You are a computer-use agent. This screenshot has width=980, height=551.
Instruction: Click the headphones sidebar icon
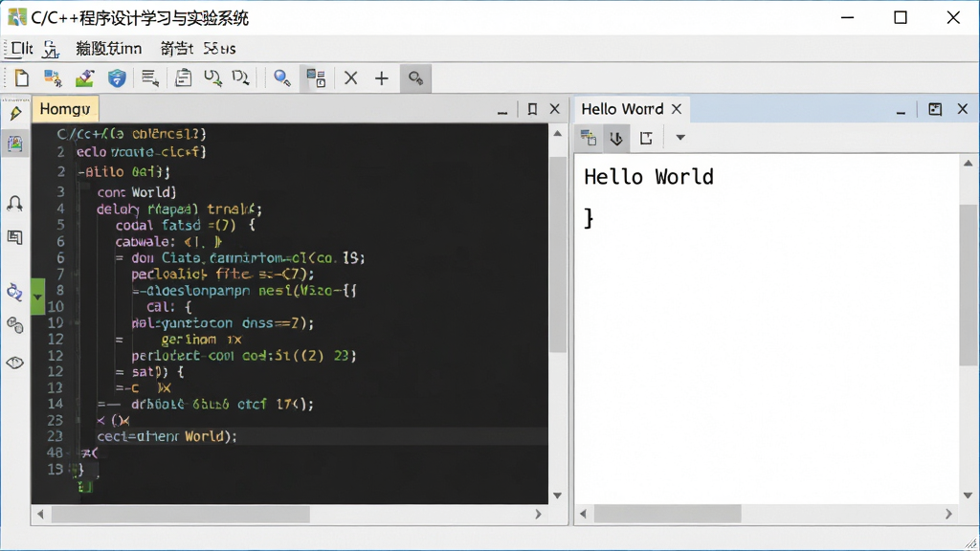(15, 204)
